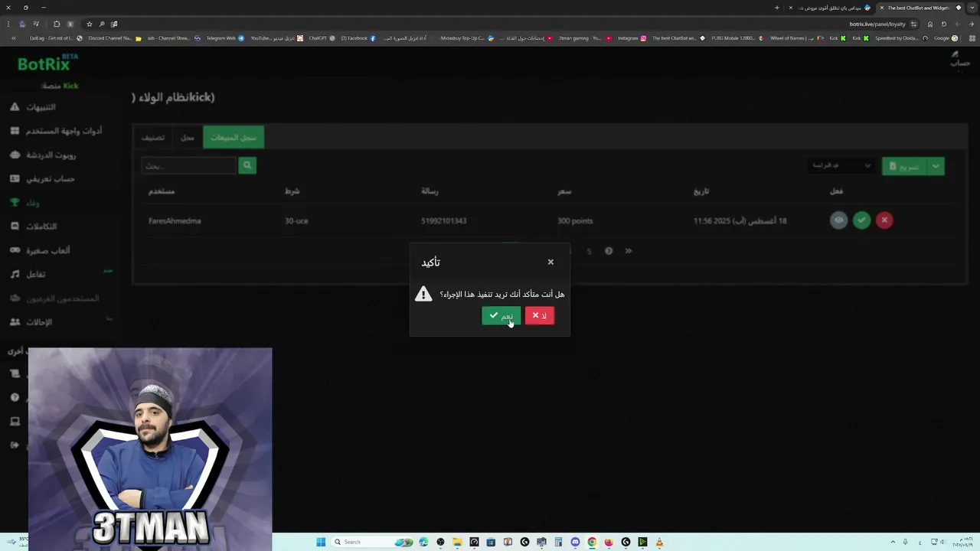Click the FaresAhmedma username cell
The image size is (980, 551).
(175, 221)
